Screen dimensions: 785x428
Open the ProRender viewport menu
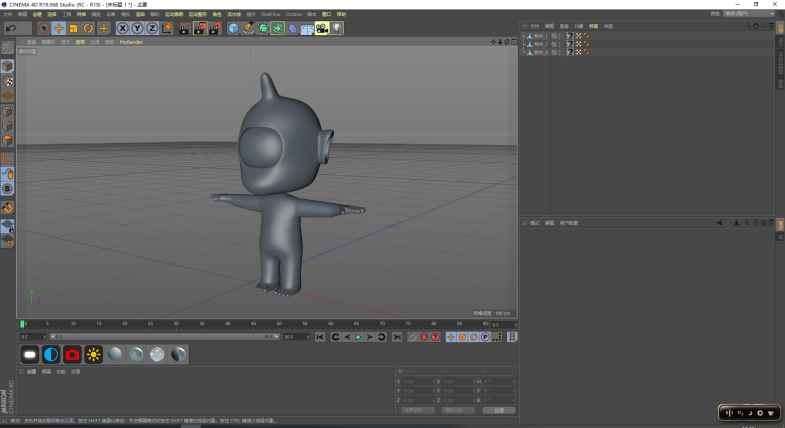131,42
